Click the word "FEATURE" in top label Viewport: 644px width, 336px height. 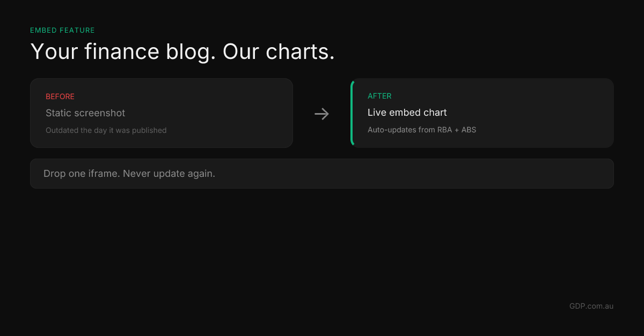78,31
